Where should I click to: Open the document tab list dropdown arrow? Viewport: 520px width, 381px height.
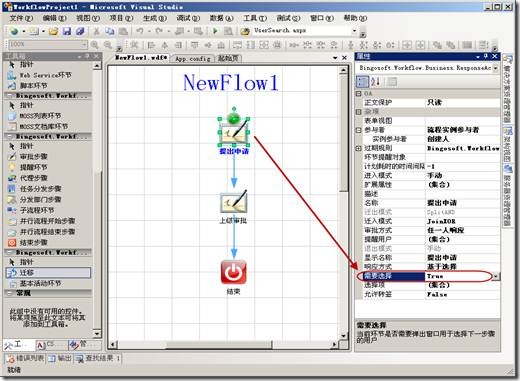tap(335, 58)
